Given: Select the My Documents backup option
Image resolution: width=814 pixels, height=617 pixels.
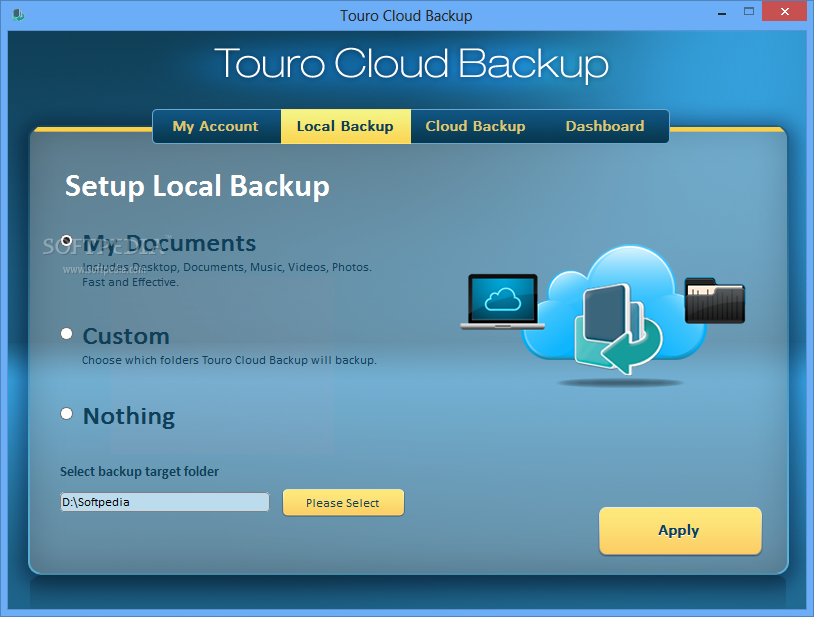Looking at the screenshot, I should point(66,240).
